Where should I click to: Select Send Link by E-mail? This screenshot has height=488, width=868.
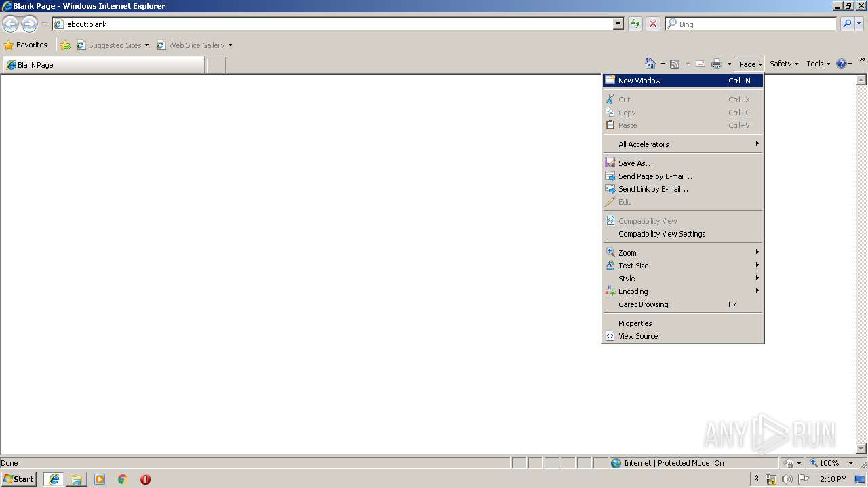(683, 189)
